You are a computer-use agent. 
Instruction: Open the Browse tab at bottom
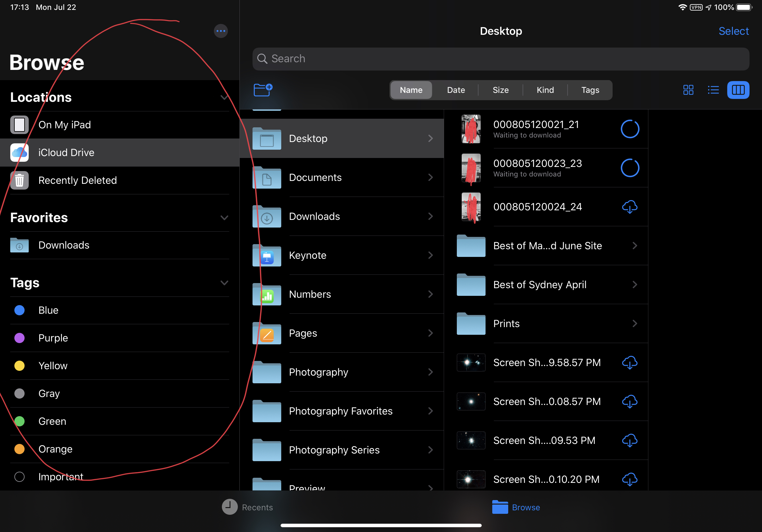[516, 507]
